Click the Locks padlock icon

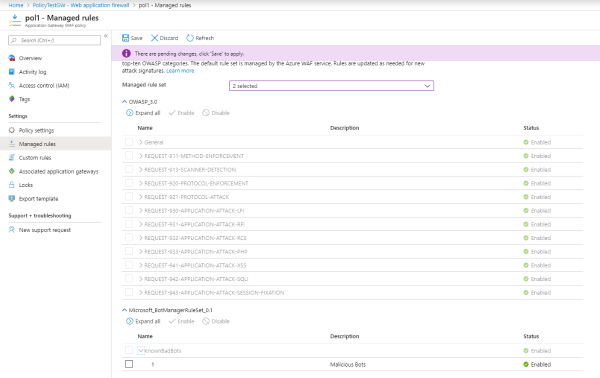[x=11, y=185]
